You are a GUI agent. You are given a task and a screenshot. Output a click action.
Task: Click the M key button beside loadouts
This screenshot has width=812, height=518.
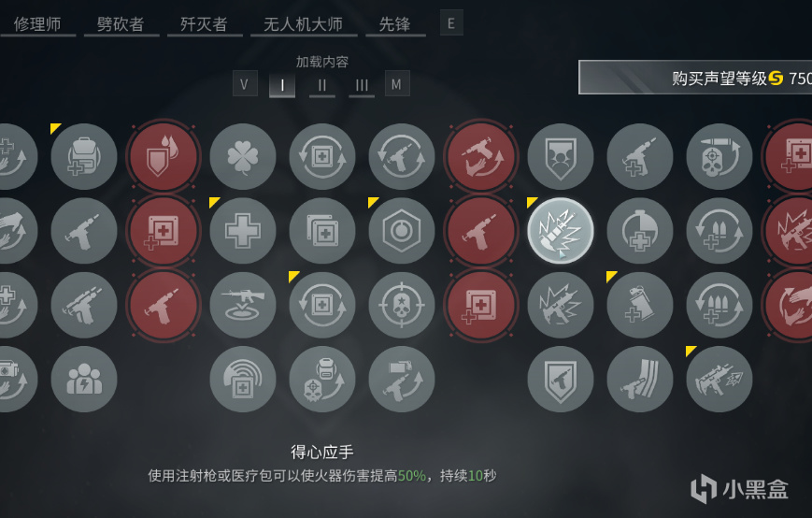[x=397, y=84]
